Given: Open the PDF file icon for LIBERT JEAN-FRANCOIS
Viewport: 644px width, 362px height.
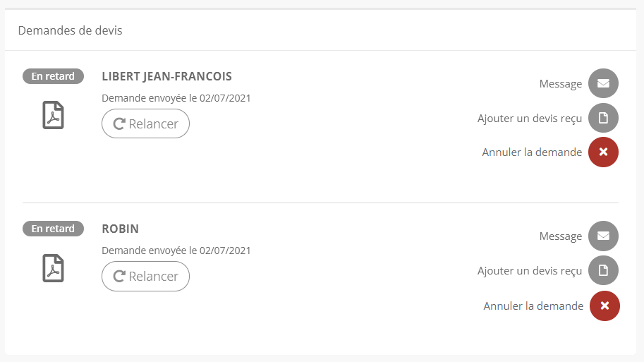Looking at the screenshot, I should click(x=54, y=115).
